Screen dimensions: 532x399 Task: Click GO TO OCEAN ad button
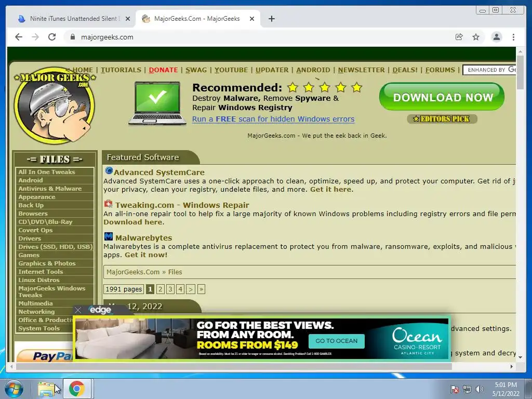click(336, 341)
